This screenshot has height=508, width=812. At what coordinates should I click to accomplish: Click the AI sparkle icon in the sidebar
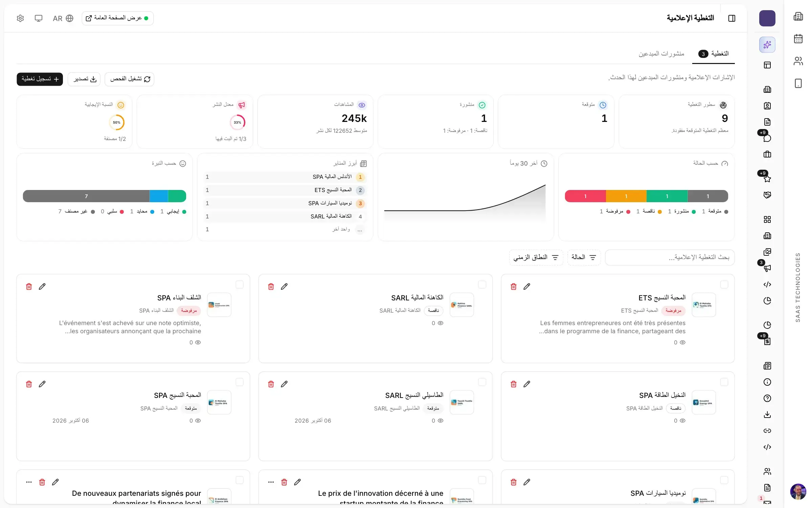(767, 45)
